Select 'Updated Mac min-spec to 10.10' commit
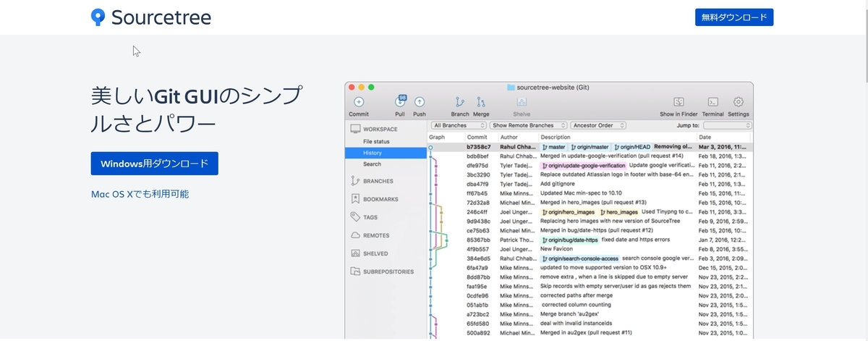Image resolution: width=868 pixels, height=341 pixels. (581, 193)
